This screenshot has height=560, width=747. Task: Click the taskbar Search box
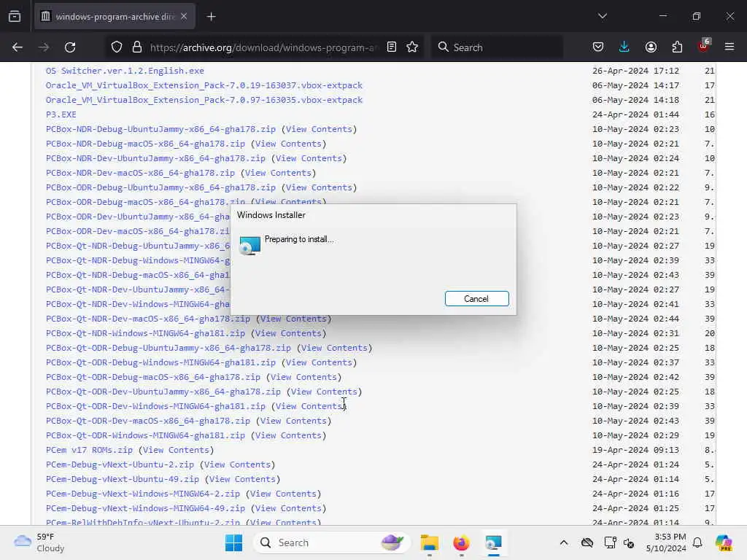[x=332, y=542]
